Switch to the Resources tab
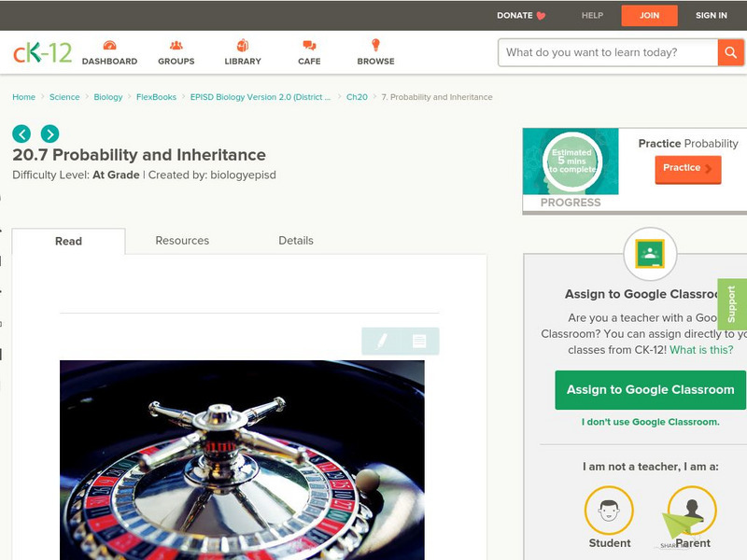Image resolution: width=747 pixels, height=560 pixels. pyautogui.click(x=182, y=241)
